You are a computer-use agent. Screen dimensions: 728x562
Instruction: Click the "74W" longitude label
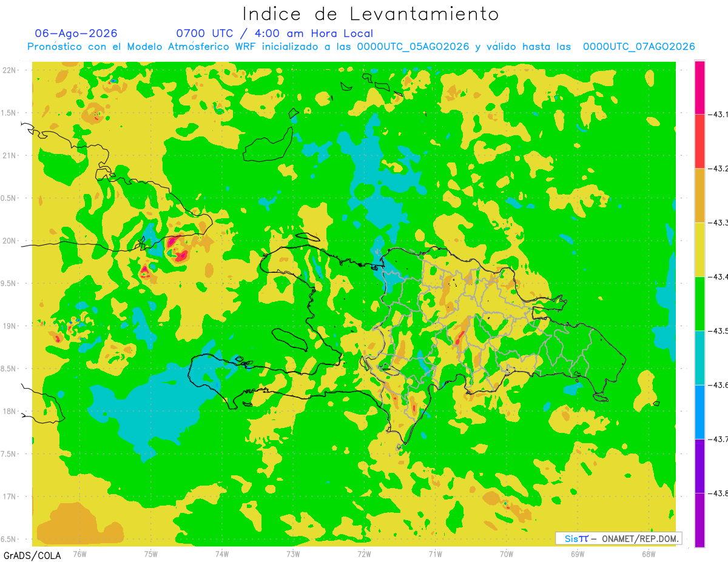click(222, 553)
